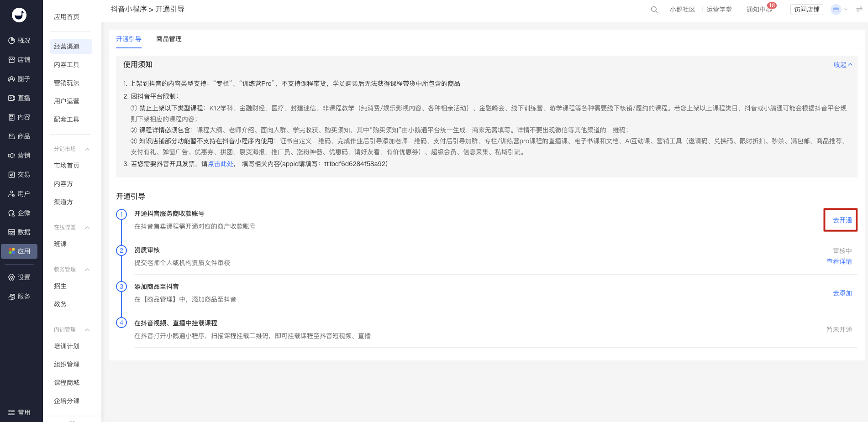The width and height of the screenshot is (868, 422).
Task: Select 应用 apps section in sidebar
Action: pos(19,251)
